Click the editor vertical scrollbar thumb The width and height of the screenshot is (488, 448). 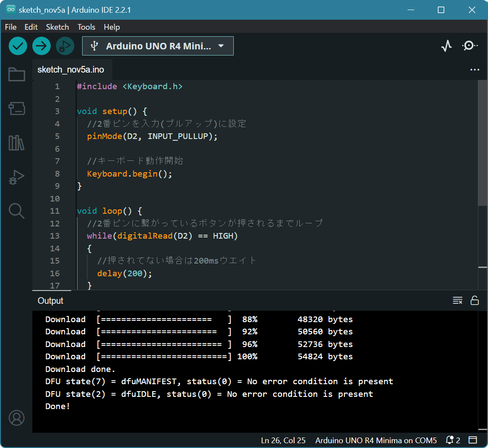pos(483,143)
